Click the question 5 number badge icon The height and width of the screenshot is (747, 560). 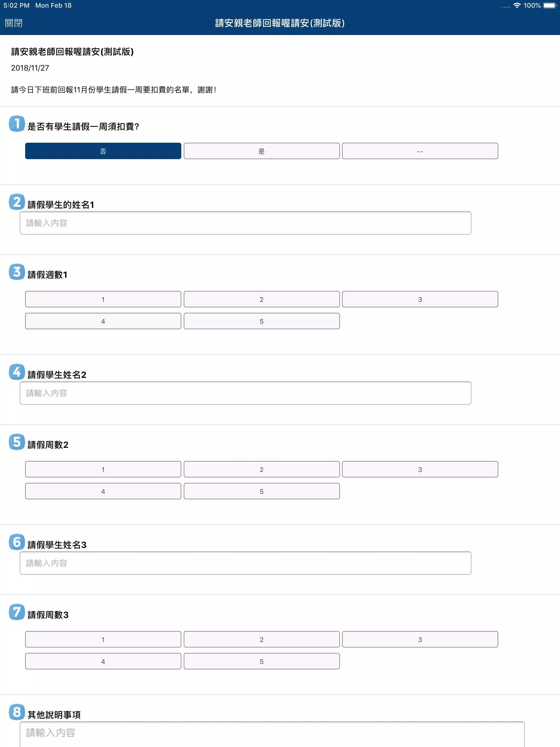pyautogui.click(x=17, y=442)
